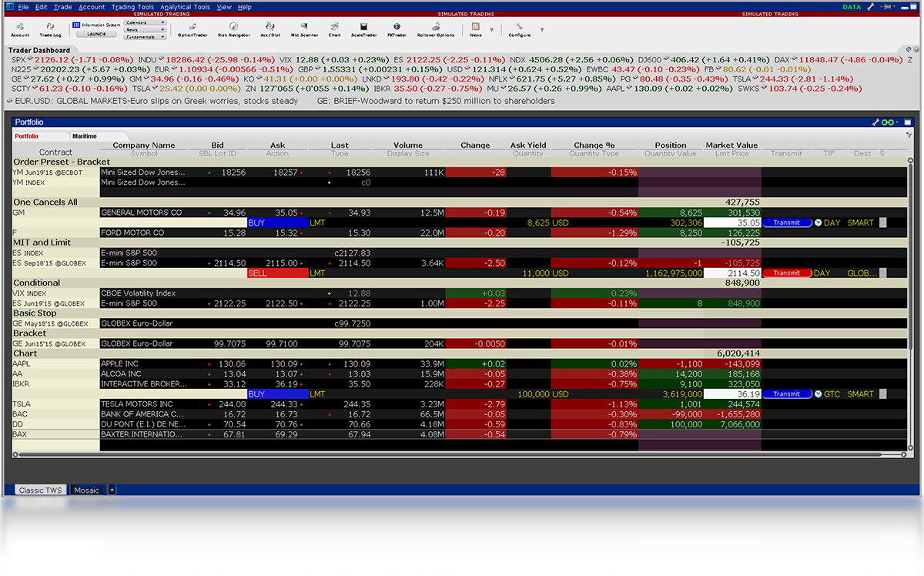Viewport: 924px width, 576px height.
Task: Open the Risk Navigator tool
Action: tap(233, 29)
